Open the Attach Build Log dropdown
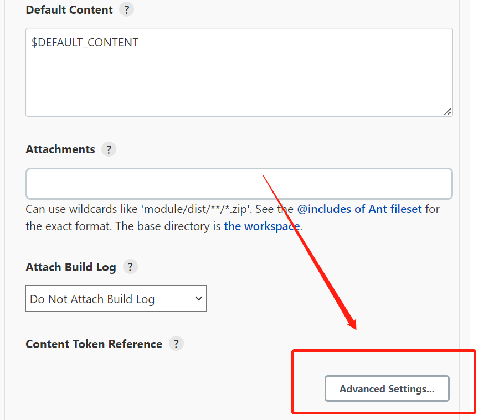The width and height of the screenshot is (504, 420). pos(116,299)
